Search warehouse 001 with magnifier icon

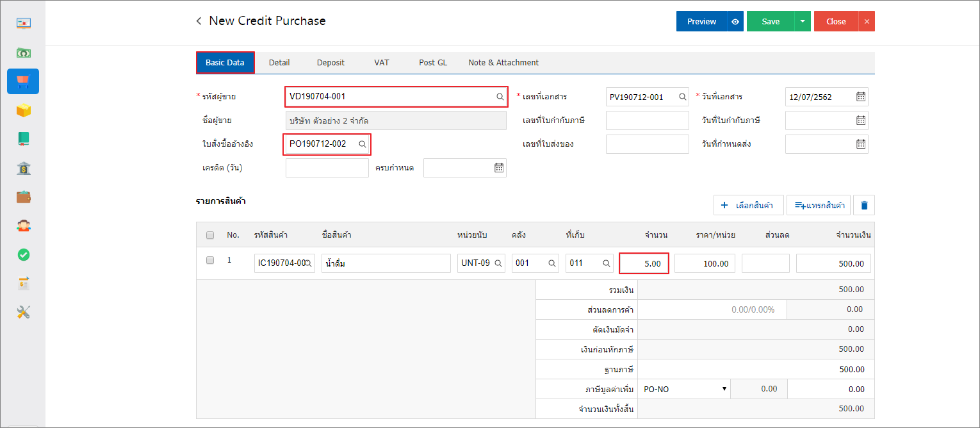(552, 263)
